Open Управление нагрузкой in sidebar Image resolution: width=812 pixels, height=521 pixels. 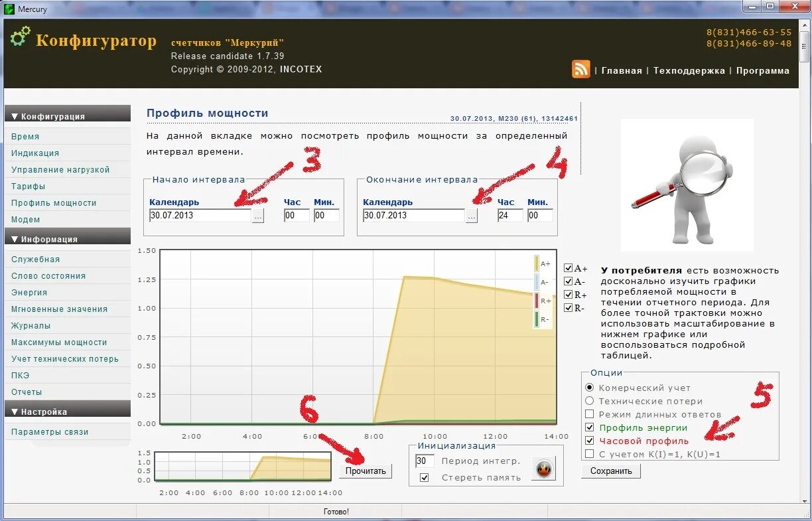60,169
